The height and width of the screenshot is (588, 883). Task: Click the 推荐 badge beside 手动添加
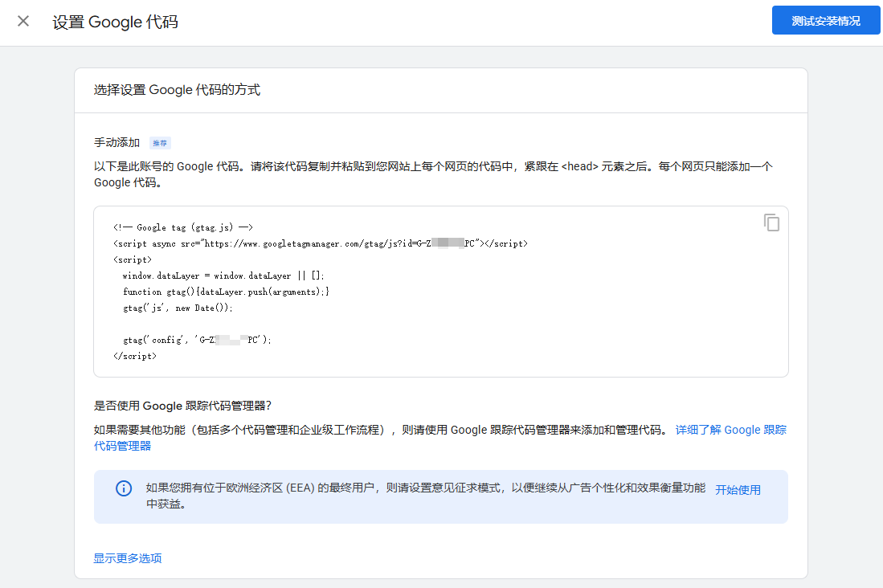160,143
